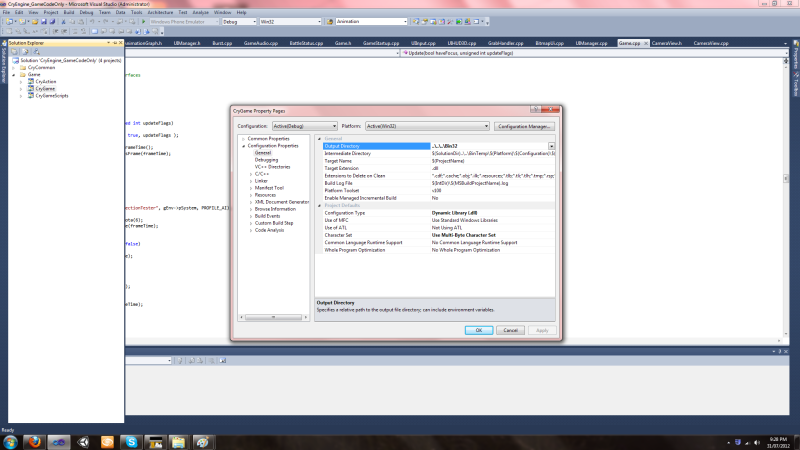
Task: Expand the Linker node in property tree
Action: pos(251,181)
